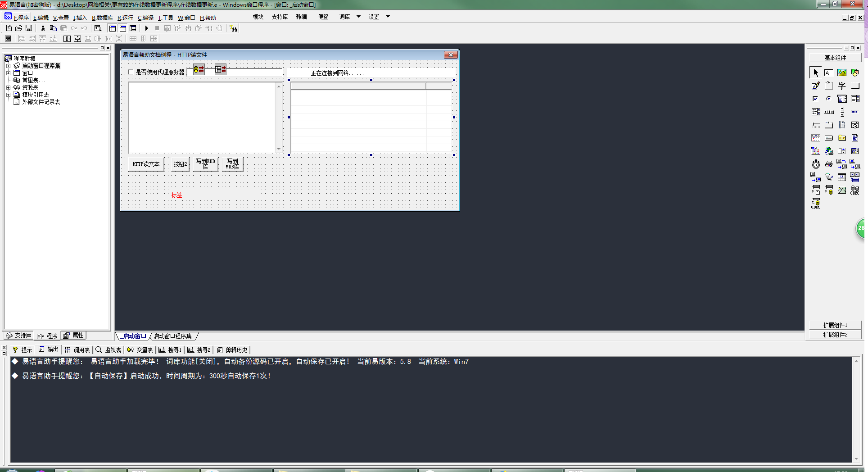868x472 pixels.
Task: Open the 扩展组件2 palette section
Action: [x=835, y=335]
